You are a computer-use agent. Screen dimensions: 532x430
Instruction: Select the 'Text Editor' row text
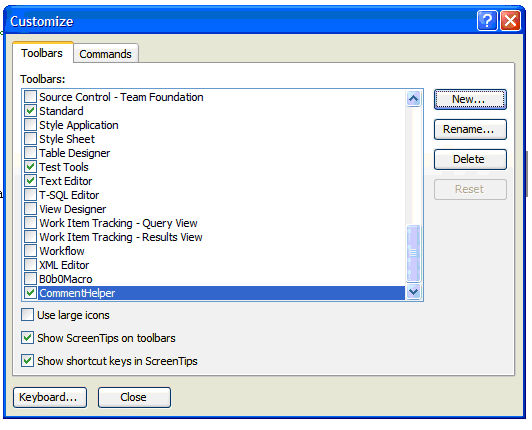point(65,181)
